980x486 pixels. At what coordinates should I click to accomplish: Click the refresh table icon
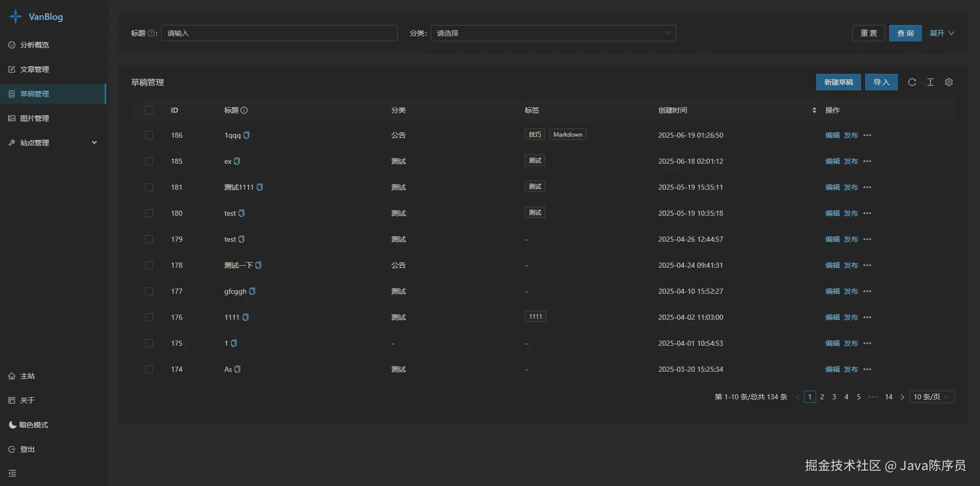pyautogui.click(x=912, y=82)
